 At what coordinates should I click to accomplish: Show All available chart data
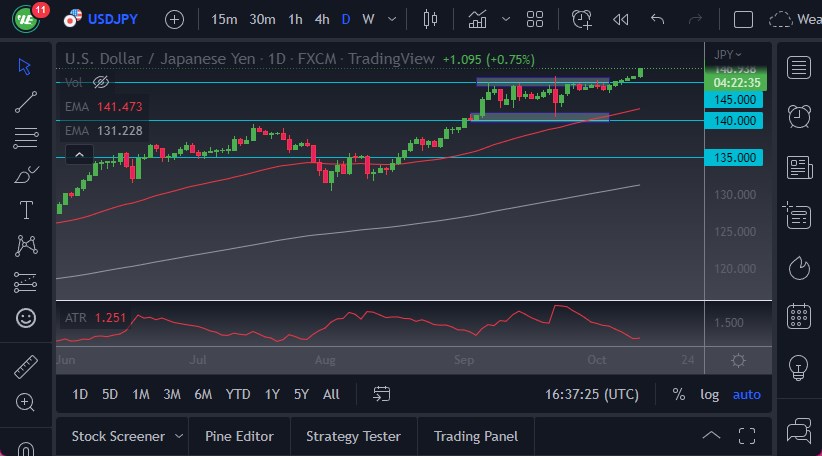point(331,394)
